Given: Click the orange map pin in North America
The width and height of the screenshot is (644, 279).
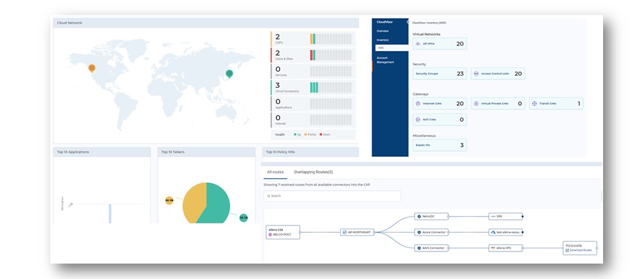Looking at the screenshot, I should click(92, 67).
